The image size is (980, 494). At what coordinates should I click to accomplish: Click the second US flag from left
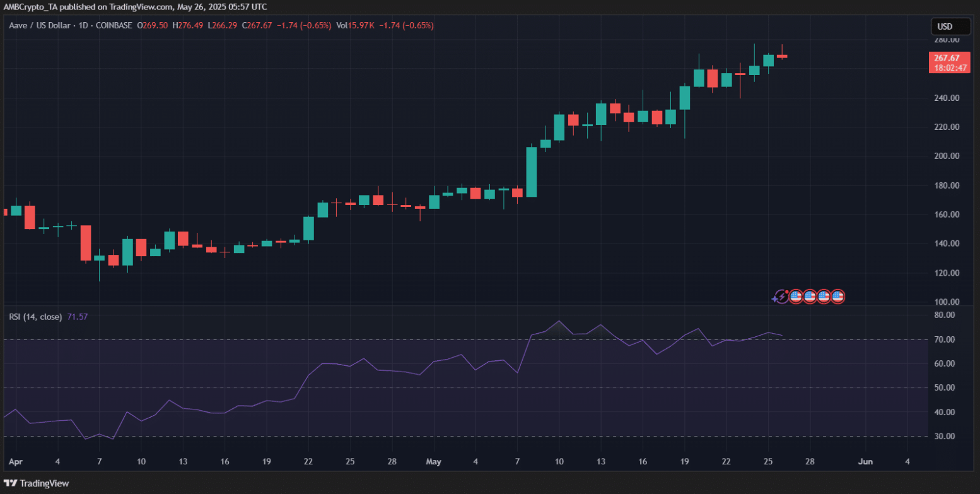point(810,296)
